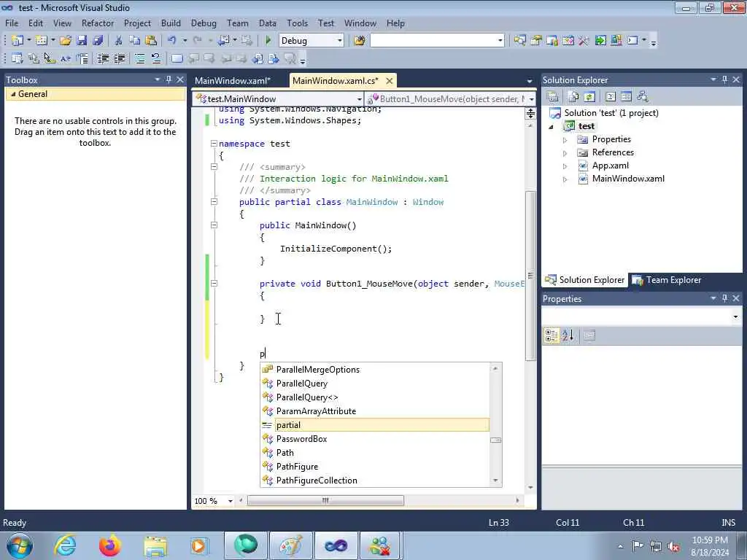Undo the last edit with arrow icon
Viewport: 747px width, 560px height.
point(172,41)
